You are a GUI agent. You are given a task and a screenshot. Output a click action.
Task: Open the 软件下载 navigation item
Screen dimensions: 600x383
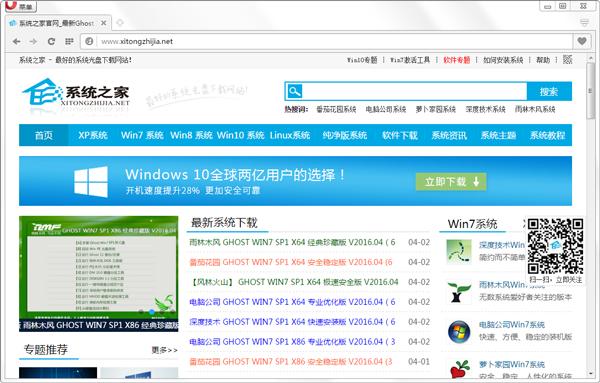point(399,135)
